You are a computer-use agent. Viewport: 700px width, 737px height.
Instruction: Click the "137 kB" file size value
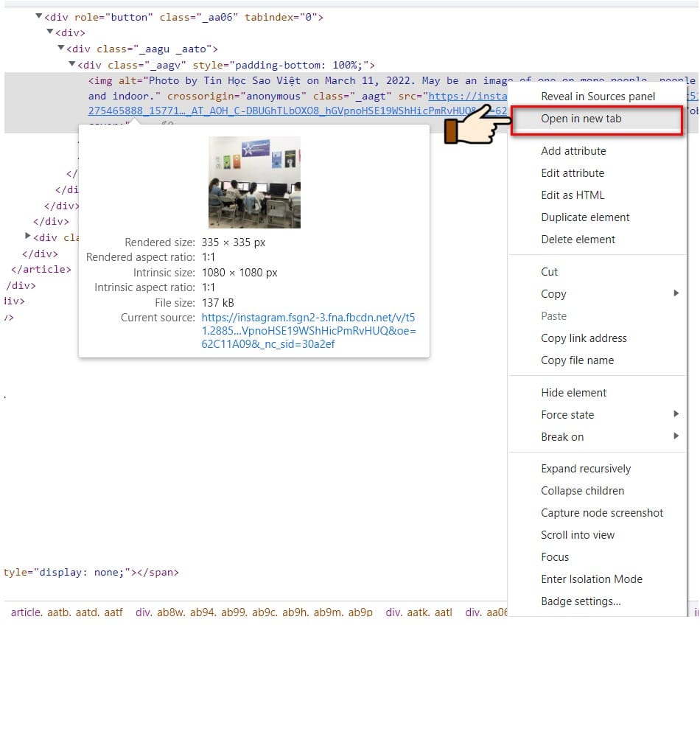click(x=218, y=303)
